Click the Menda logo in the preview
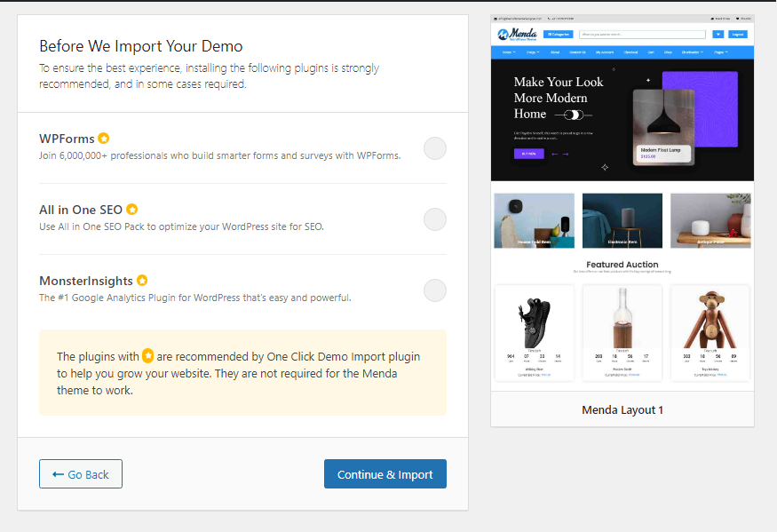This screenshot has height=532, width=777. (x=517, y=35)
